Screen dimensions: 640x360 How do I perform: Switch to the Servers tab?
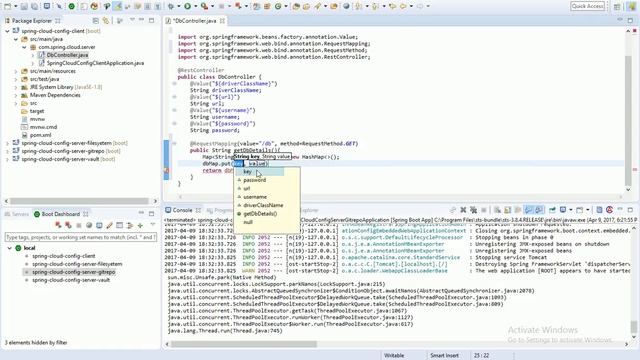pos(16,214)
